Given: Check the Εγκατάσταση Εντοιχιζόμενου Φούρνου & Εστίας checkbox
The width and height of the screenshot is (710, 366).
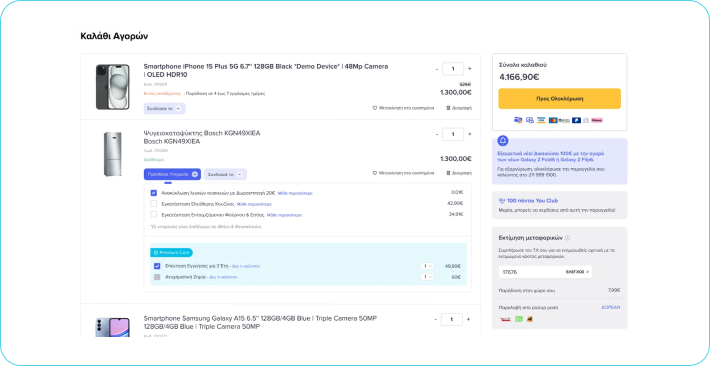Looking at the screenshot, I should pyautogui.click(x=154, y=215).
